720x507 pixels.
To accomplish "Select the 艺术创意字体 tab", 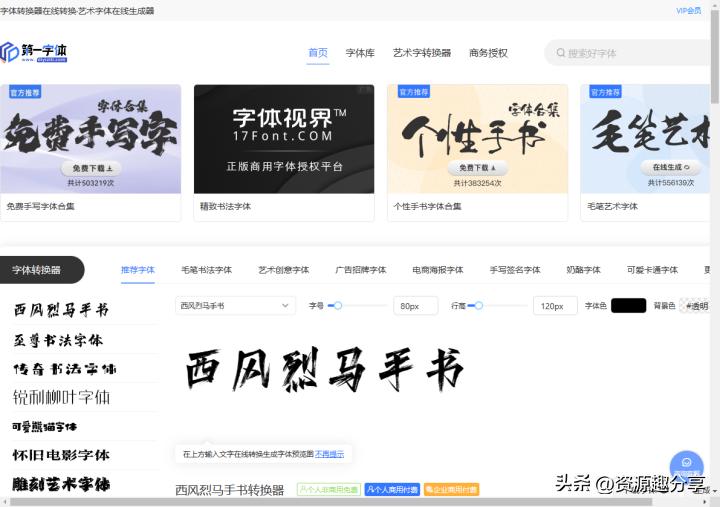I will [x=284, y=270].
